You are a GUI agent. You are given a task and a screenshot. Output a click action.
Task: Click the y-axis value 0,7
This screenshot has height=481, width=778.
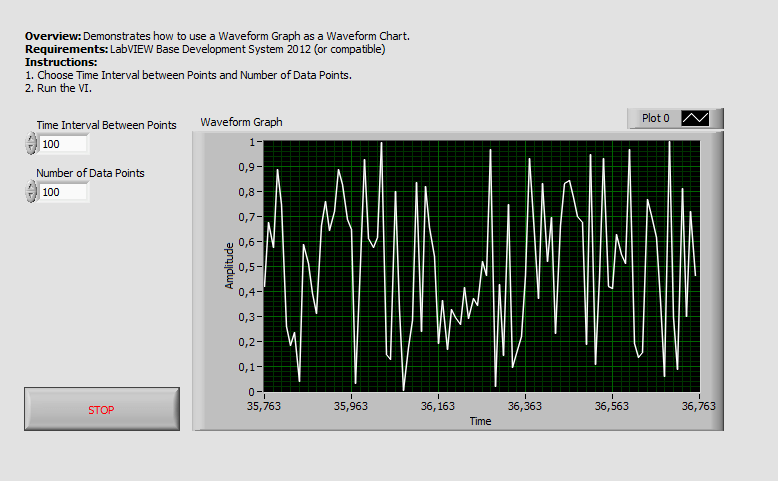pyautogui.click(x=247, y=217)
